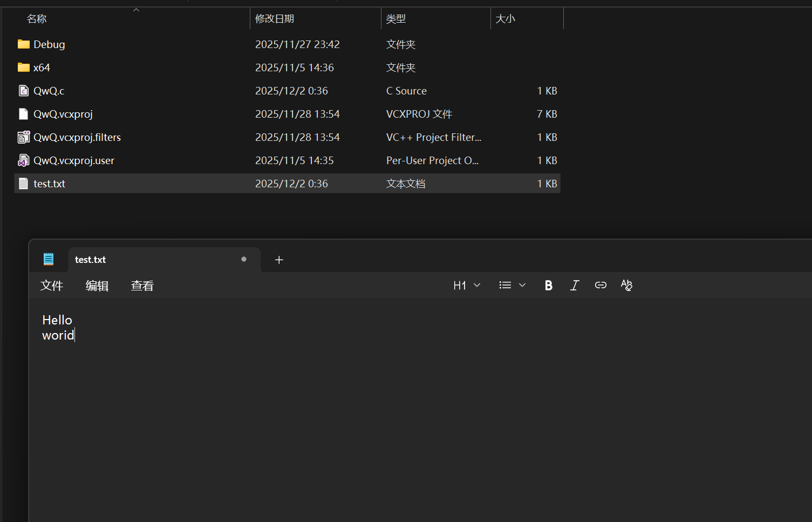
Task: Click the VCXPROJ 文件 type cell
Action: [x=419, y=114]
